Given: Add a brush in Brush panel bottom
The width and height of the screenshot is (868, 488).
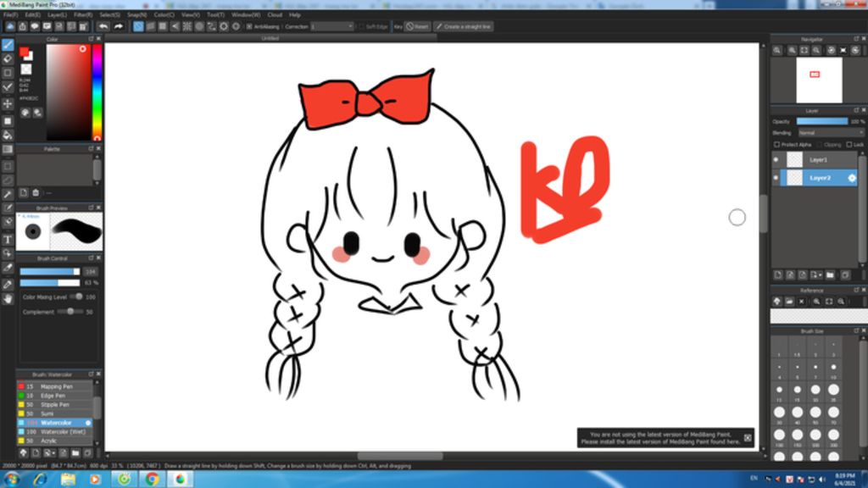Looking at the screenshot, I should [36, 453].
